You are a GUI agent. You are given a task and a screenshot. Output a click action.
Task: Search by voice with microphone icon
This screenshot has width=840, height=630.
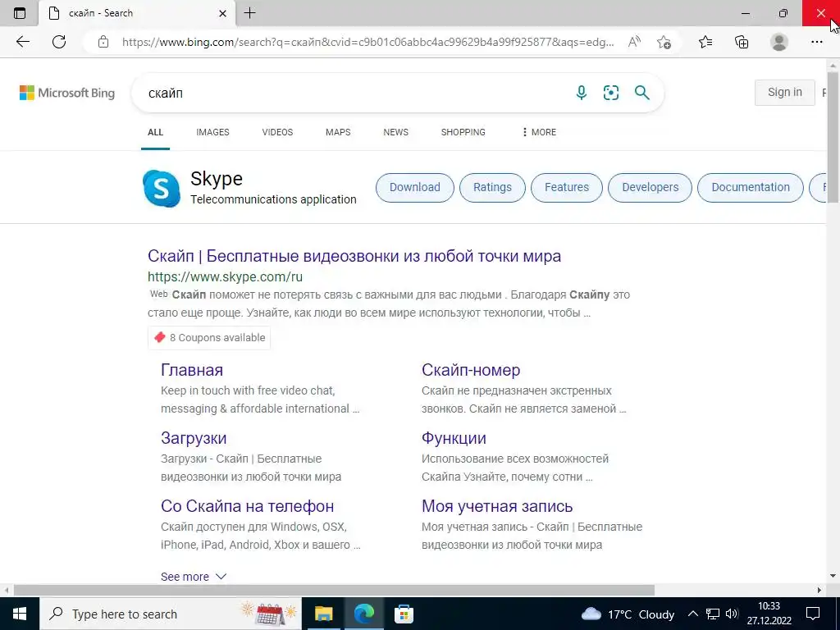tap(582, 93)
